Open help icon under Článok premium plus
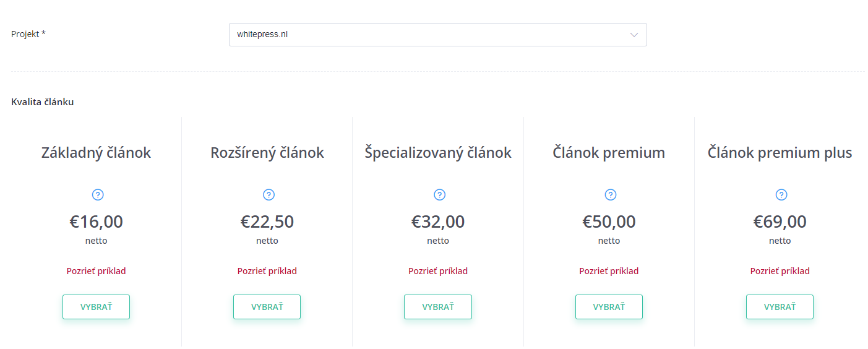The image size is (868, 349). 781,195
